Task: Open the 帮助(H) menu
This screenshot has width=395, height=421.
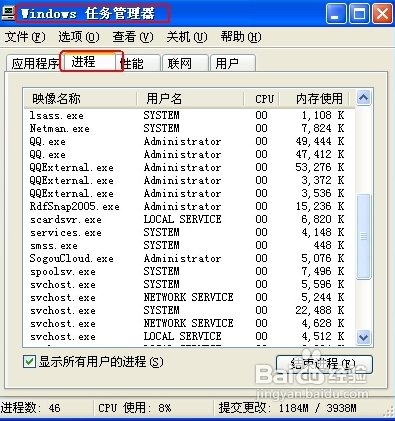Action: point(241,37)
